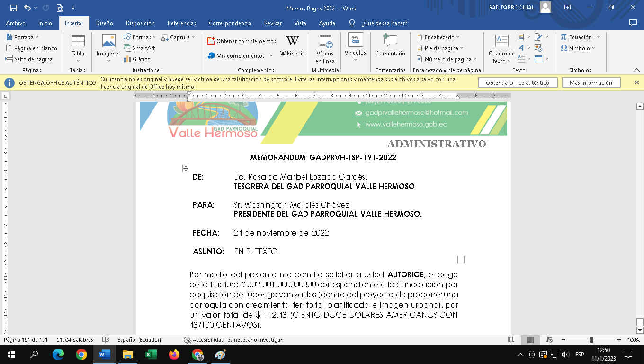Expand the Formas dropdown
The width and height of the screenshot is (644, 364).
(140, 37)
